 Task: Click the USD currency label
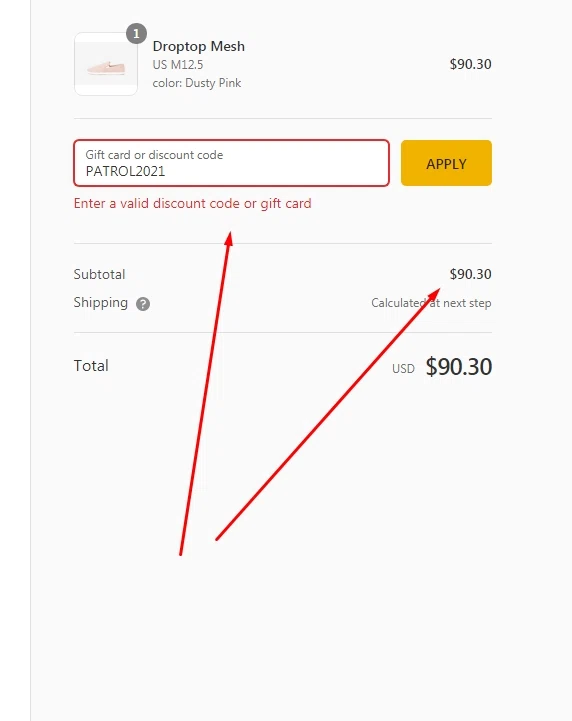pos(403,369)
